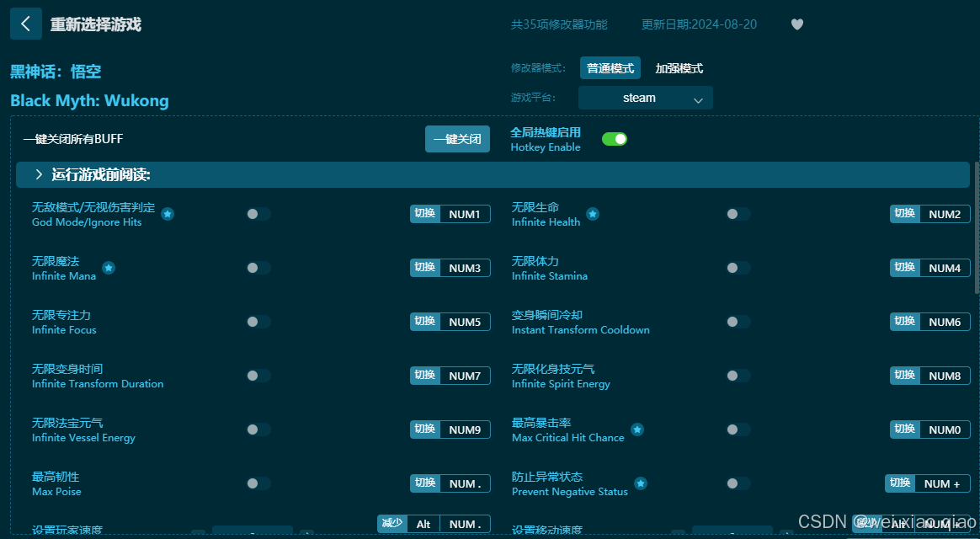Viewport: 980px width, 539px height.
Task: Click the 一键关闭 button
Action: 457,139
